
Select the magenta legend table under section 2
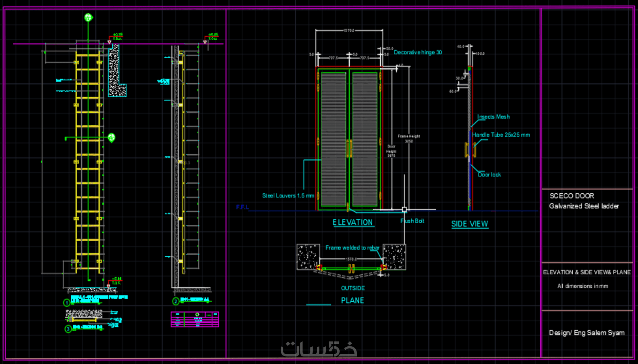(195, 319)
